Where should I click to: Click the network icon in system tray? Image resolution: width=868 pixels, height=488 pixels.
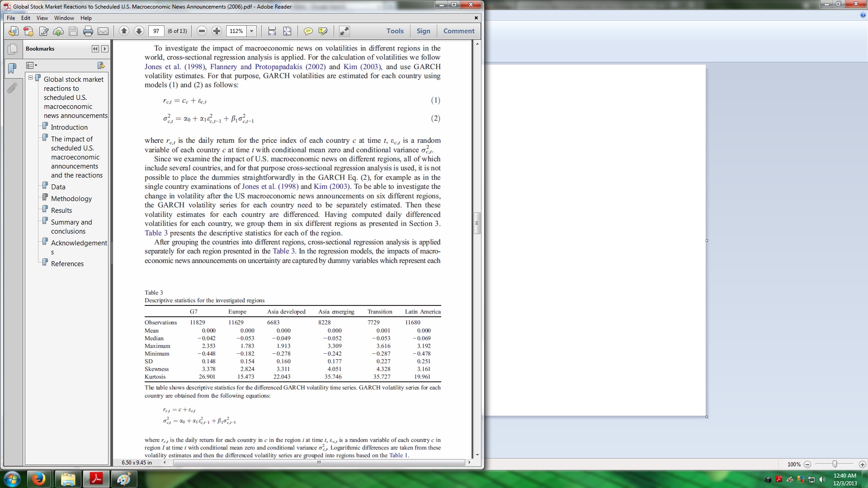pos(811,479)
